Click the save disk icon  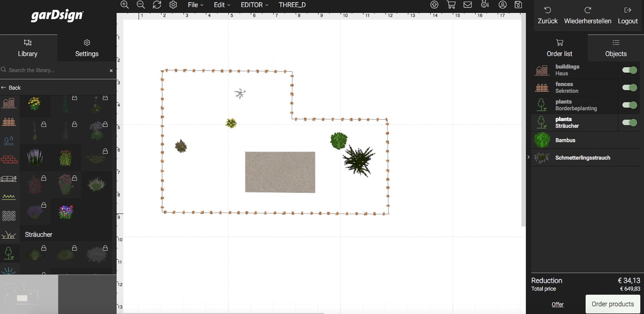coord(518,5)
